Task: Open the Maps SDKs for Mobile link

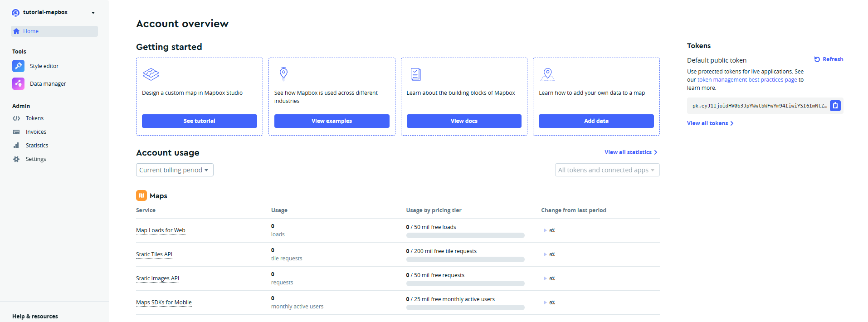Action: 164,302
